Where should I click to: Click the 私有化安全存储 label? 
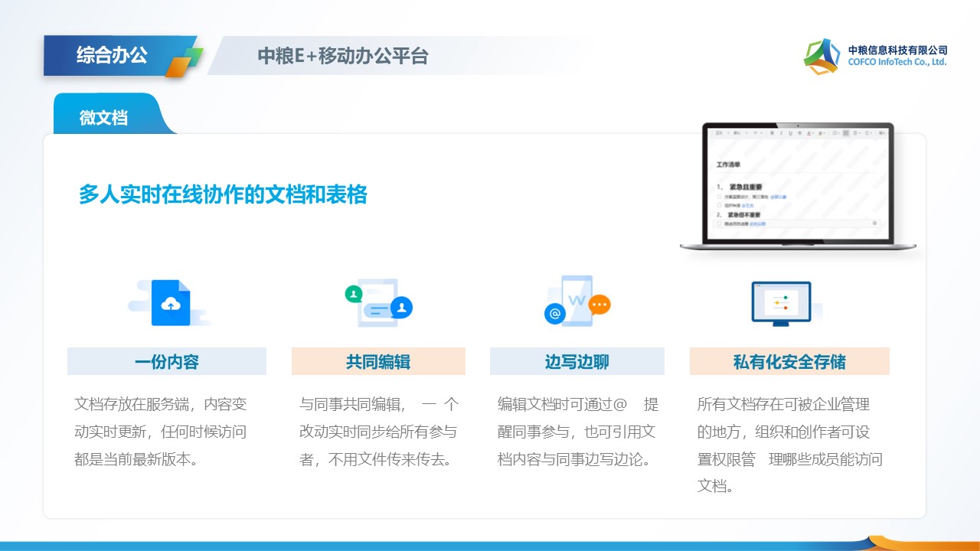coord(789,361)
